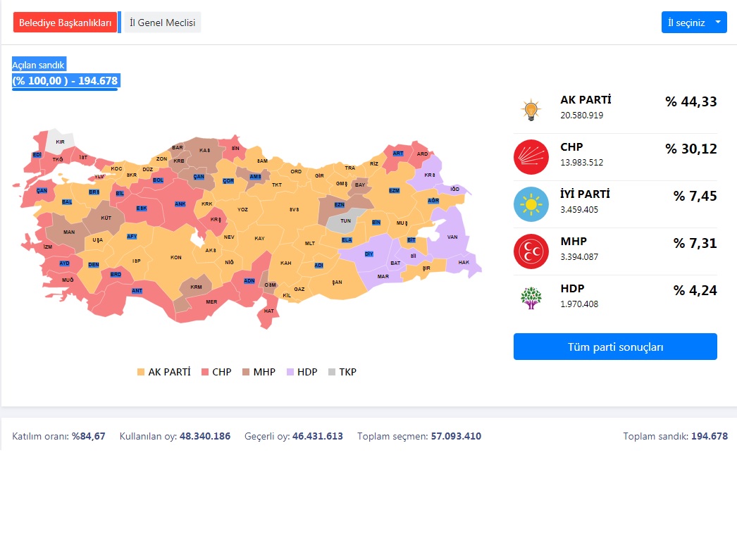Click the Kullanılan oy 48.340.186 statistic
Viewport: 737px width, 560px height.
click(x=175, y=436)
